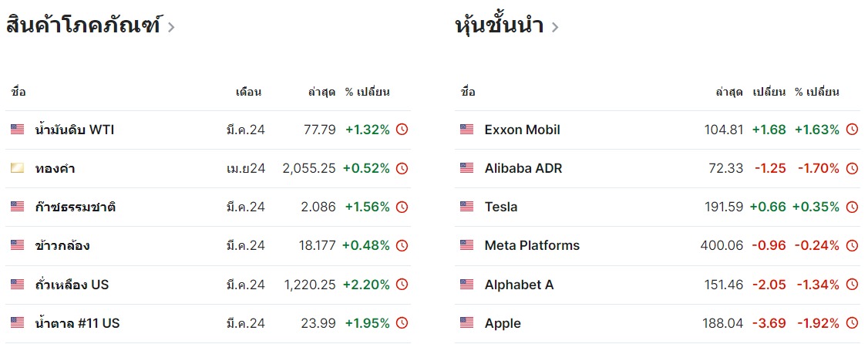Image resolution: width=868 pixels, height=344 pixels.
Task: Open the ข้าวกล้อง rough rice link
Action: coord(62,246)
